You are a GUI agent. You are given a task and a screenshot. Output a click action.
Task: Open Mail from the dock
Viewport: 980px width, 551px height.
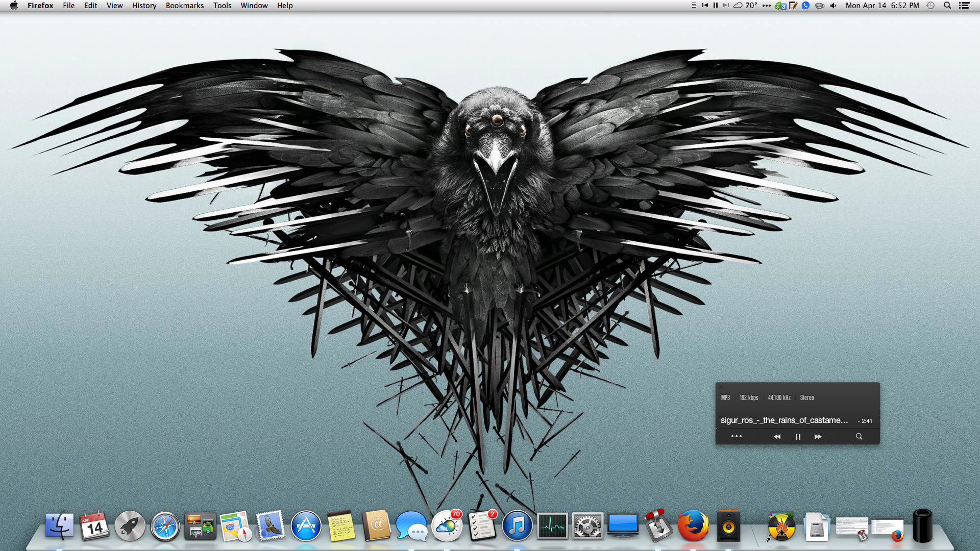click(271, 526)
